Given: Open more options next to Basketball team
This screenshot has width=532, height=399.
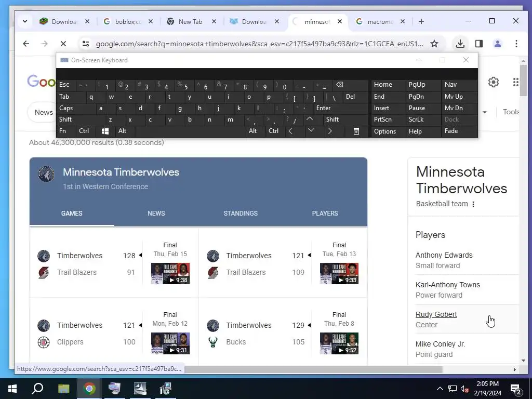Looking at the screenshot, I should pos(473,204).
